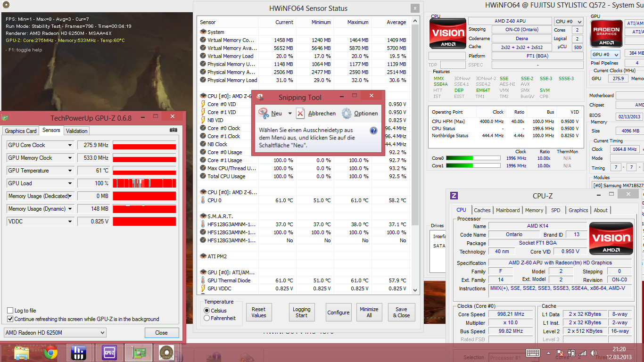Click the Logging Start button

point(302,312)
